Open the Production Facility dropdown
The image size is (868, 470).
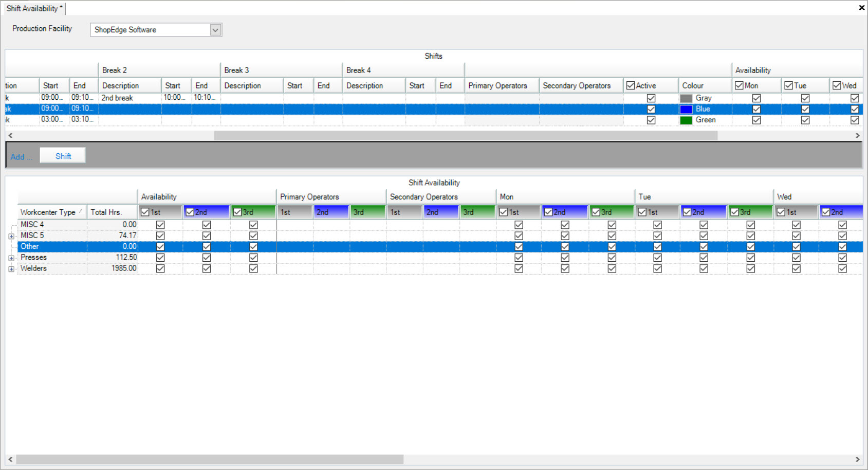click(x=215, y=30)
